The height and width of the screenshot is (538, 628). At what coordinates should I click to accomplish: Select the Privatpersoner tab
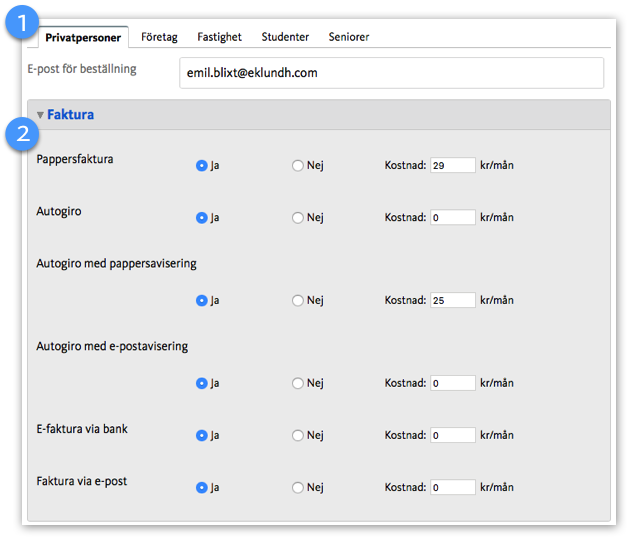click(x=83, y=37)
